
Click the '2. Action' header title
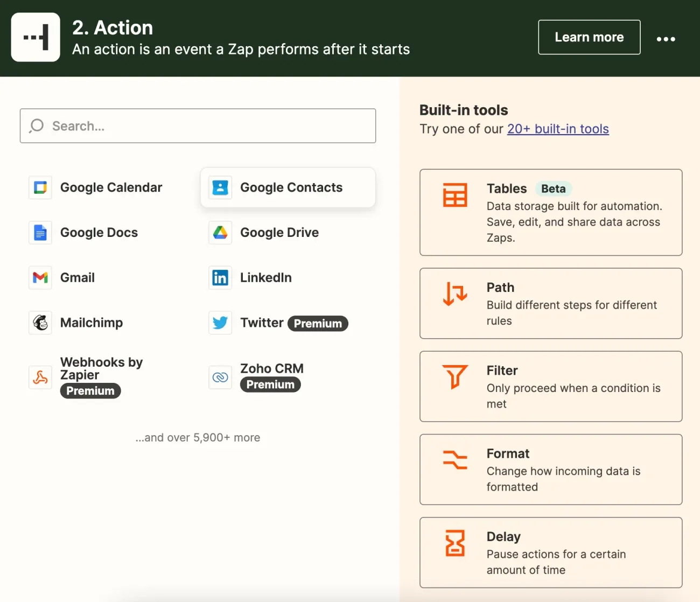pos(113,27)
